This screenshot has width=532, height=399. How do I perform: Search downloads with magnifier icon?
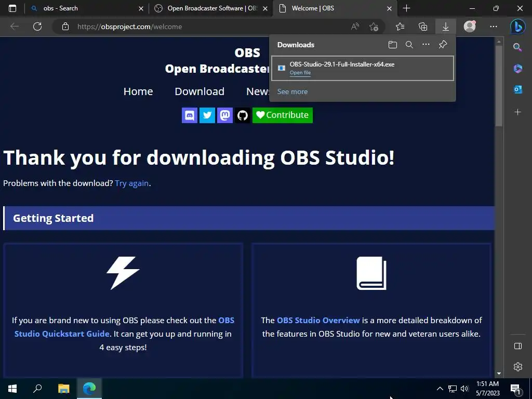[409, 45]
